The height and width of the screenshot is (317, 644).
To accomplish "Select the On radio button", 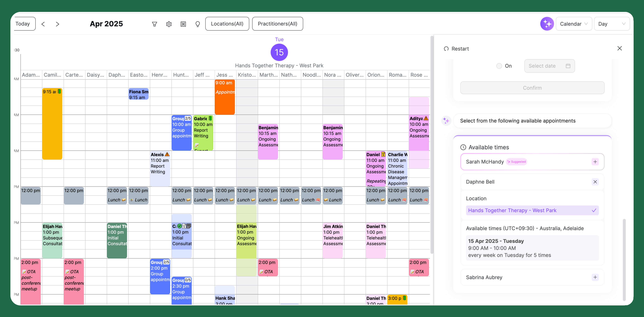I will (x=499, y=66).
